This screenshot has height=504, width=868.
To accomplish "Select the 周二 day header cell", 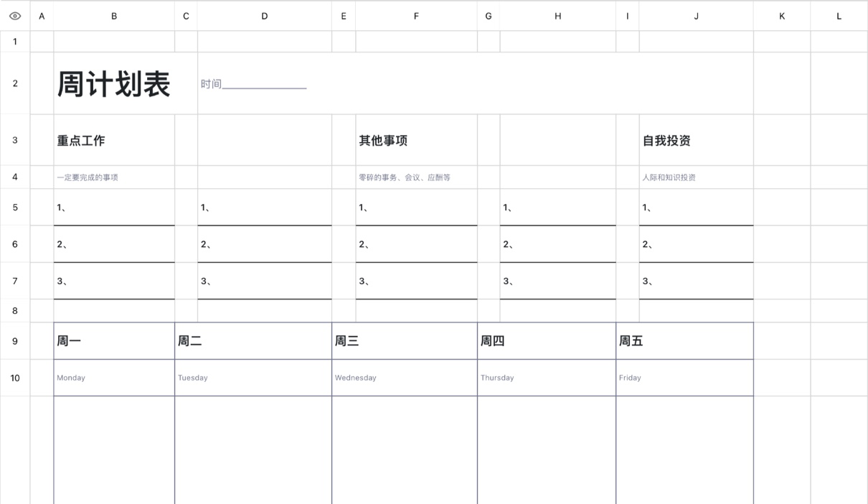I will pos(253,341).
